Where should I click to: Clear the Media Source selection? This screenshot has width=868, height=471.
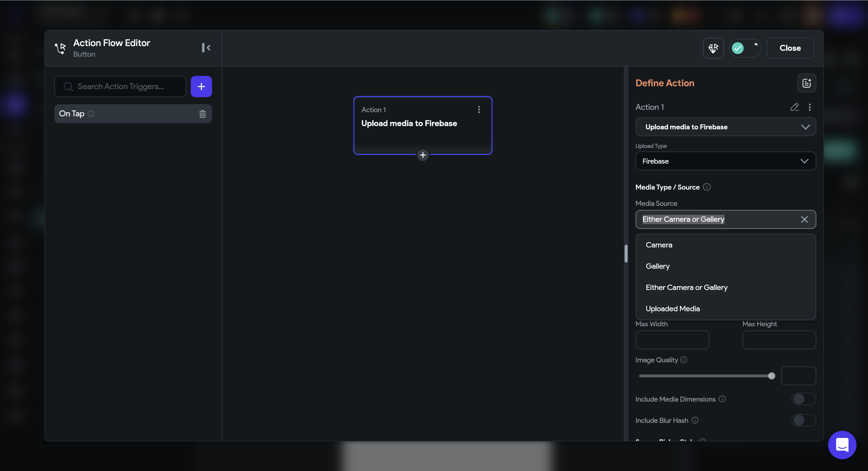[804, 219]
